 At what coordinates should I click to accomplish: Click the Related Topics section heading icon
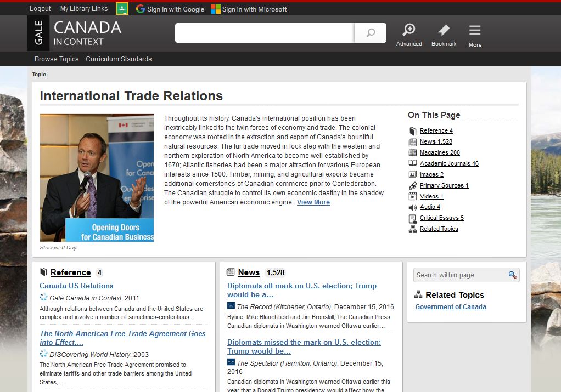tap(418, 294)
